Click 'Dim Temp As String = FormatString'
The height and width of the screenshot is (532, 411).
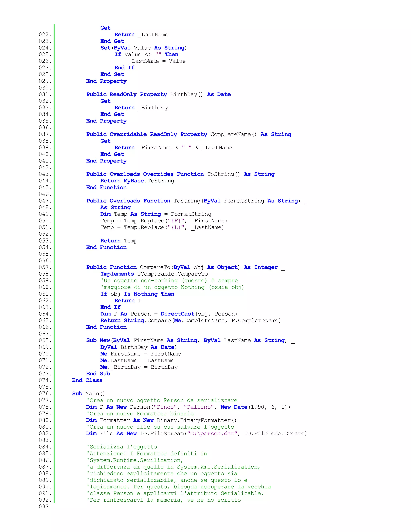(156, 214)
